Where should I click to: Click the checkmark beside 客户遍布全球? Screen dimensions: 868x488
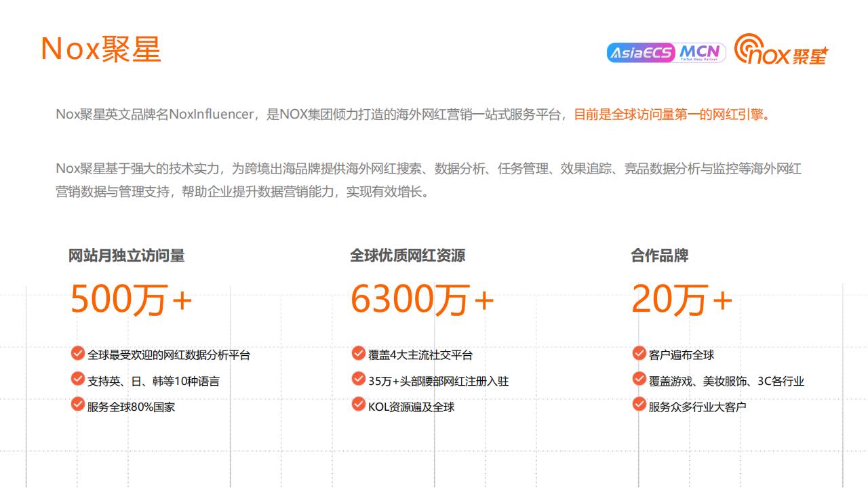click(x=639, y=353)
